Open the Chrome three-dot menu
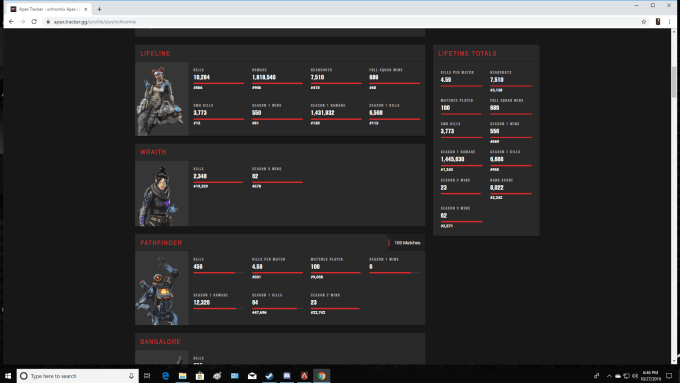Screen dimensions: 680x383 [x=670, y=22]
